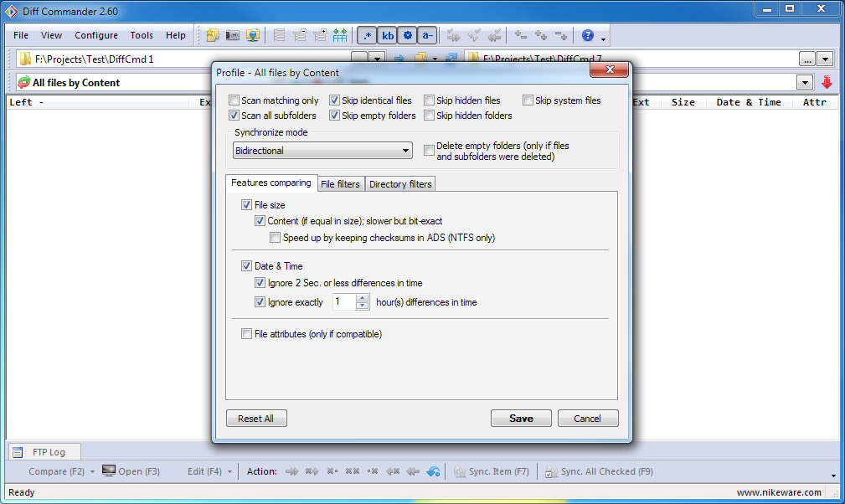This screenshot has height=504, width=845.
Task: Switch to the File filters tab
Action: (x=340, y=184)
